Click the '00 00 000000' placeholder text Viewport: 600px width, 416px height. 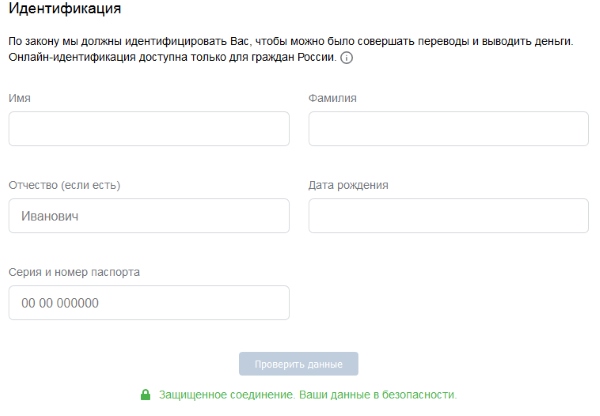[60, 303]
